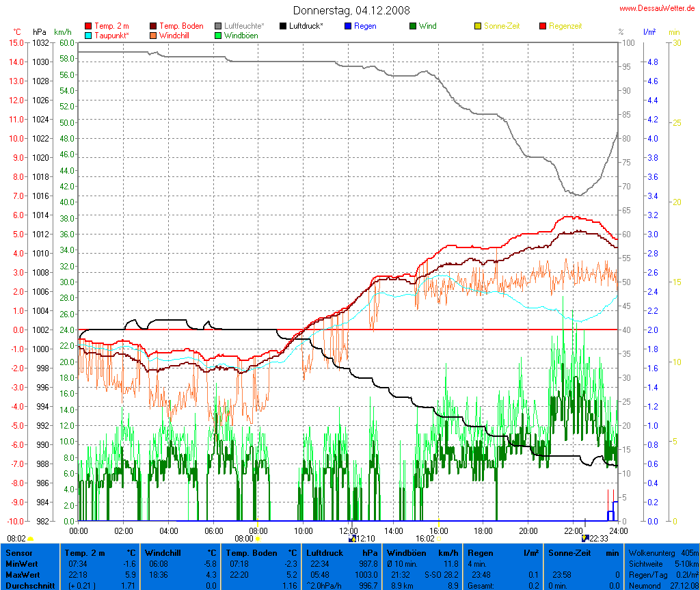This screenshot has width=700, height=590.
Task: Click the sunset marker labeled 16:02
Action: point(440,539)
